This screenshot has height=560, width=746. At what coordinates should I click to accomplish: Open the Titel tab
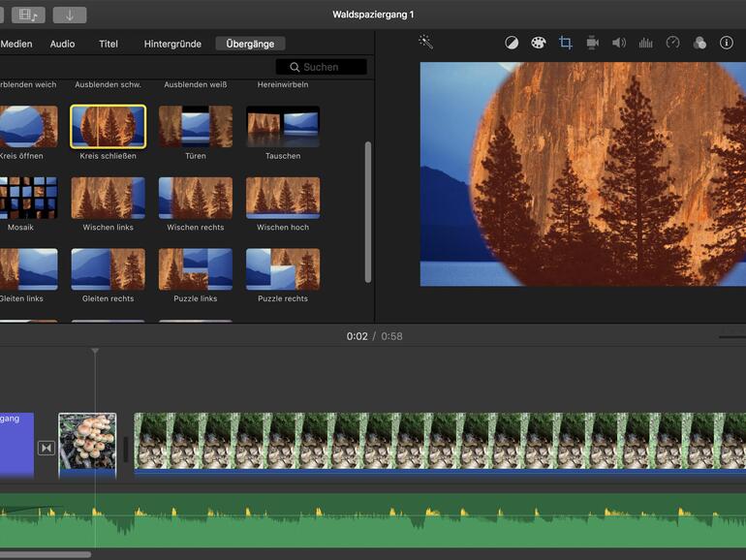(109, 44)
